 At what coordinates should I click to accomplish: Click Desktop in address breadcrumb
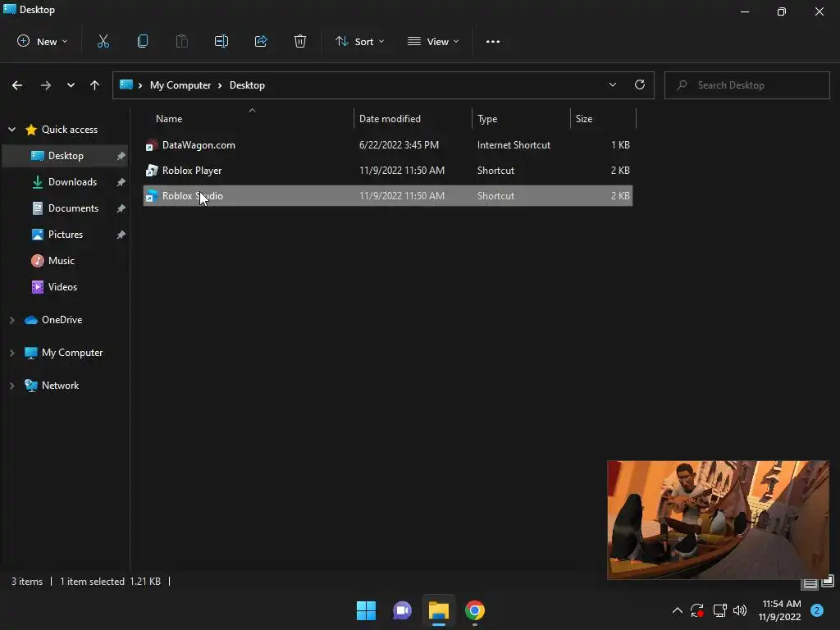(x=247, y=85)
